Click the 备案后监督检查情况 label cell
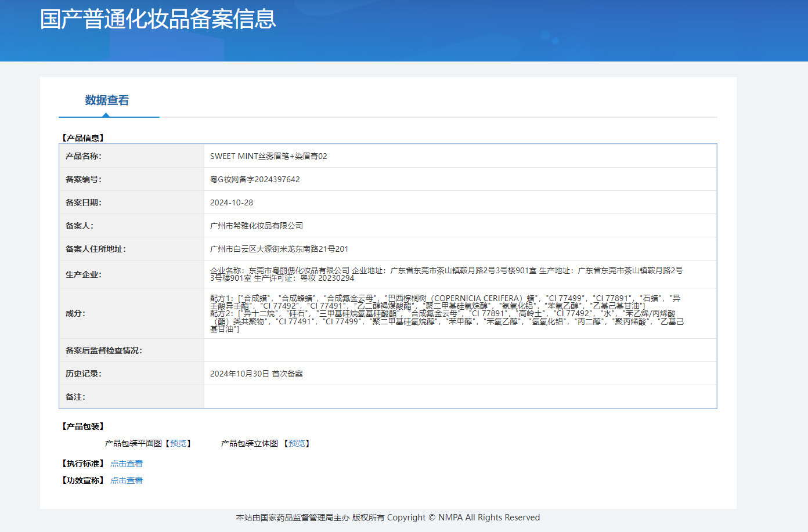 [132, 350]
